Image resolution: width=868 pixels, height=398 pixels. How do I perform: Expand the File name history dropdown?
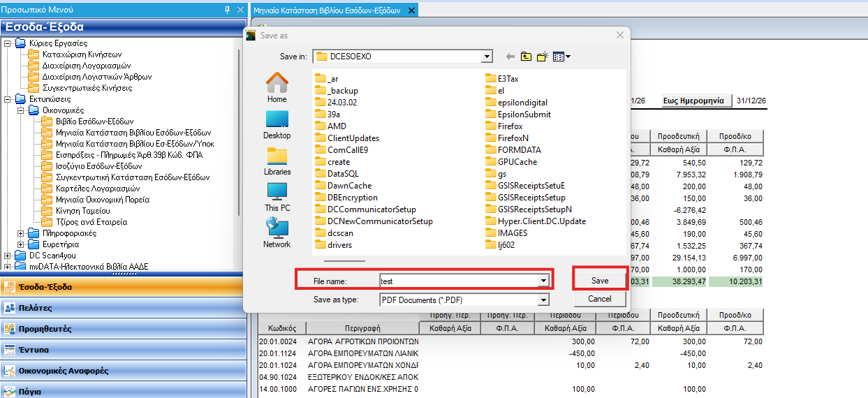click(543, 281)
